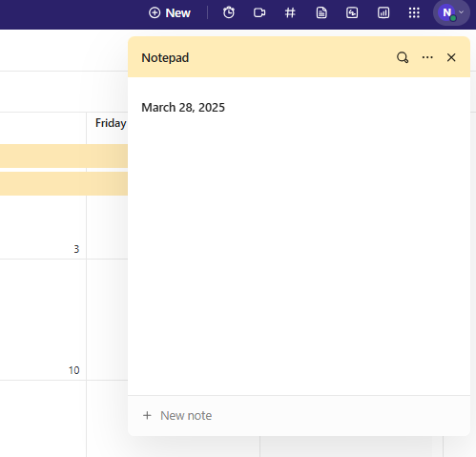Click the New button in top bar
Image resolution: width=476 pixels, height=457 pixels.
coord(170,13)
